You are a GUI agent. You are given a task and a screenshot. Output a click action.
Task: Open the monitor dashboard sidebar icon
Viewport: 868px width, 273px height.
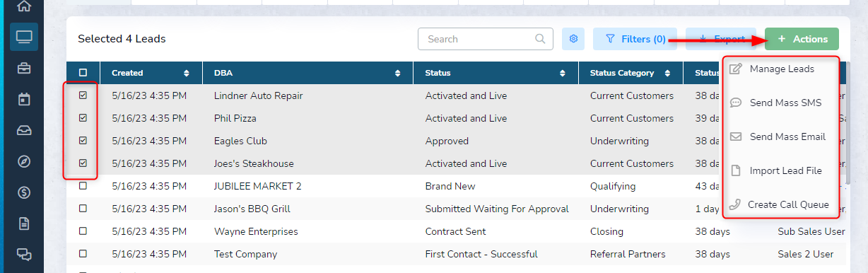(24, 37)
